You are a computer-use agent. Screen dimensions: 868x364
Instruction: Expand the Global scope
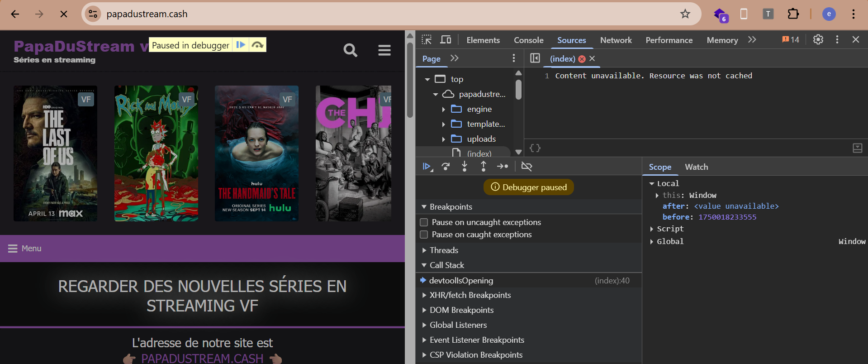[x=652, y=242]
